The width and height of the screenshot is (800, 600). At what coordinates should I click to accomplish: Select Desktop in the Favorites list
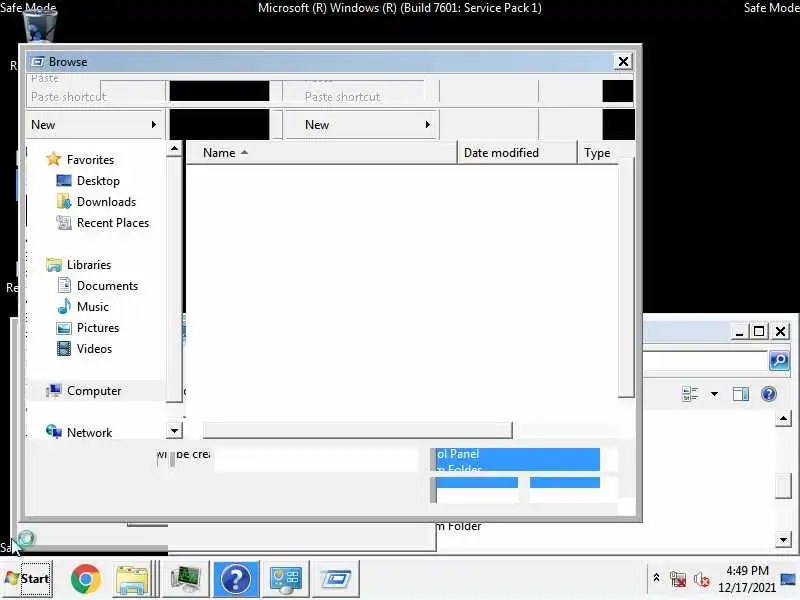(x=98, y=181)
